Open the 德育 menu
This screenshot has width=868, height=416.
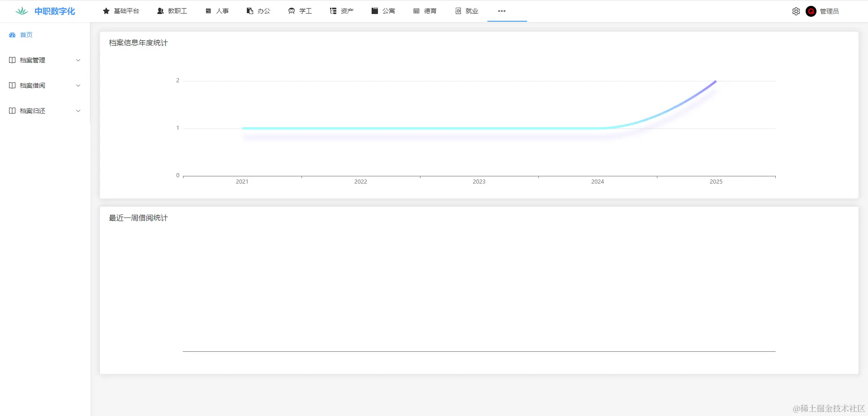(x=425, y=11)
